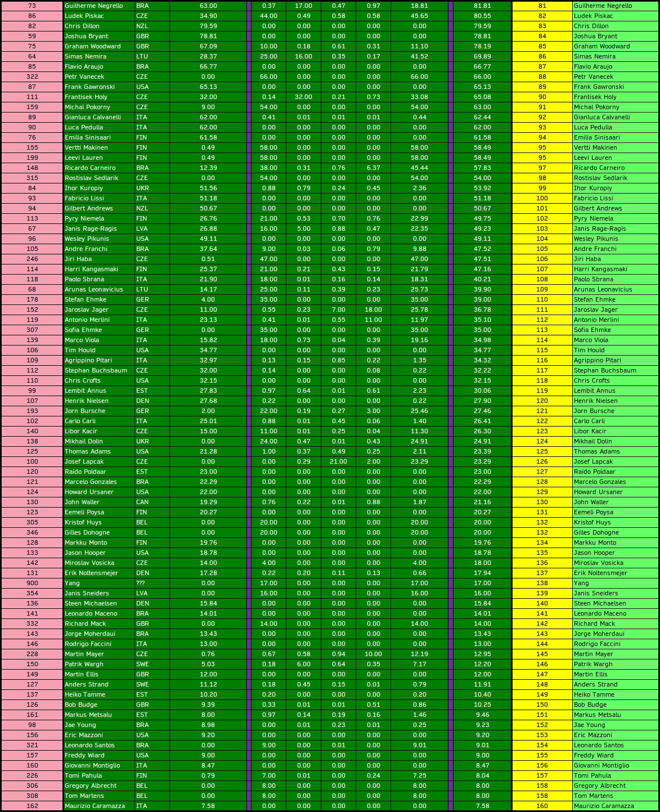Click the total score 81.81 cell
The image size is (660, 812).
point(482,6)
